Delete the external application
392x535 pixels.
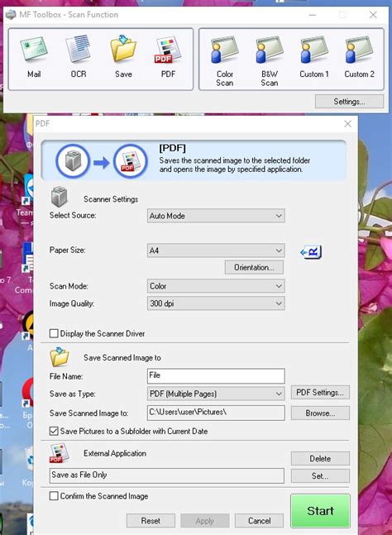click(320, 459)
